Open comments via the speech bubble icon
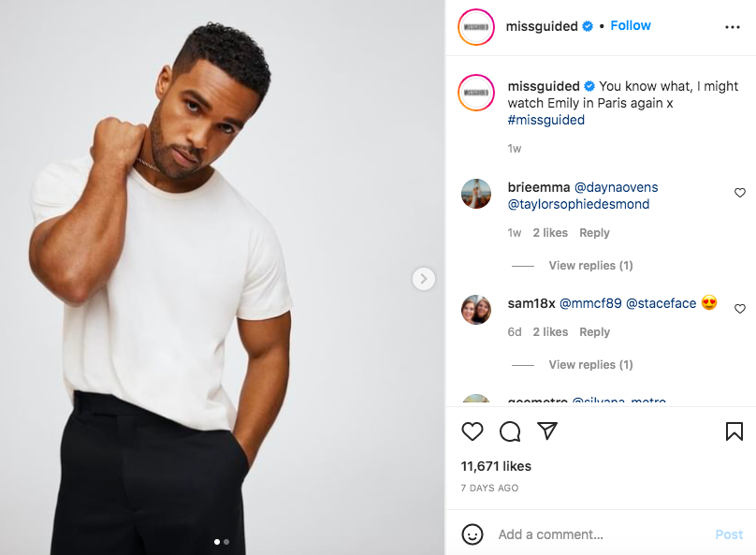Screen dimensions: 756x555 tap(510, 431)
